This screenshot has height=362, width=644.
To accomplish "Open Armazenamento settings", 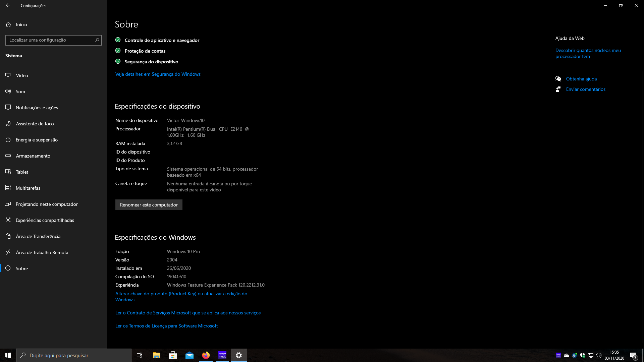I will [x=54, y=156].
